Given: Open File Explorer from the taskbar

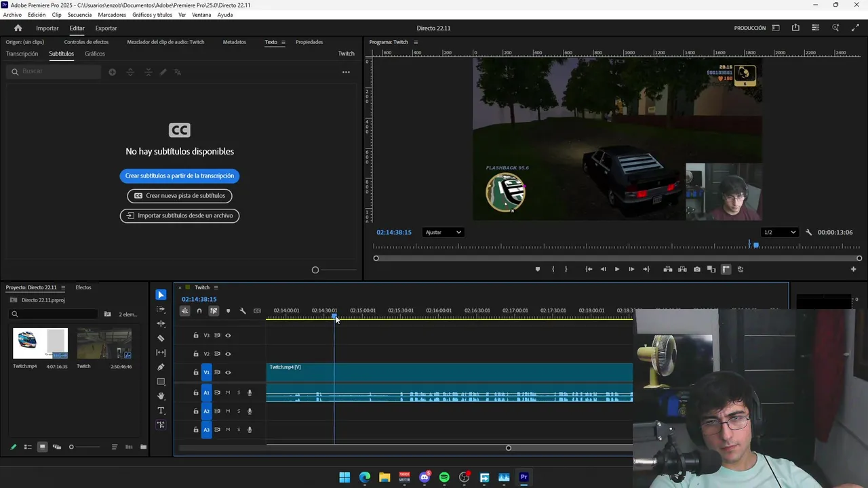Looking at the screenshot, I should coord(384,477).
